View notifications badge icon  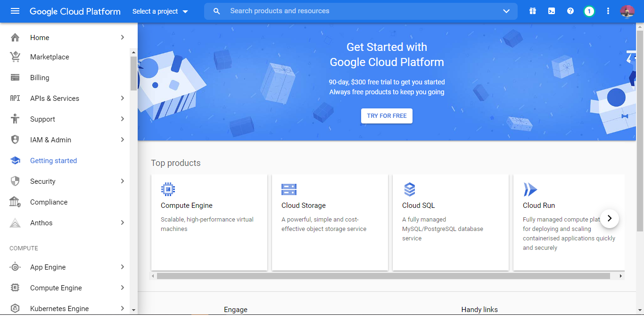pos(589,11)
